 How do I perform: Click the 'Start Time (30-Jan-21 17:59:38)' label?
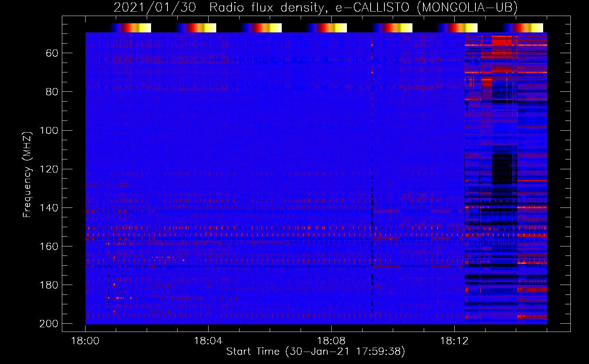316,352
